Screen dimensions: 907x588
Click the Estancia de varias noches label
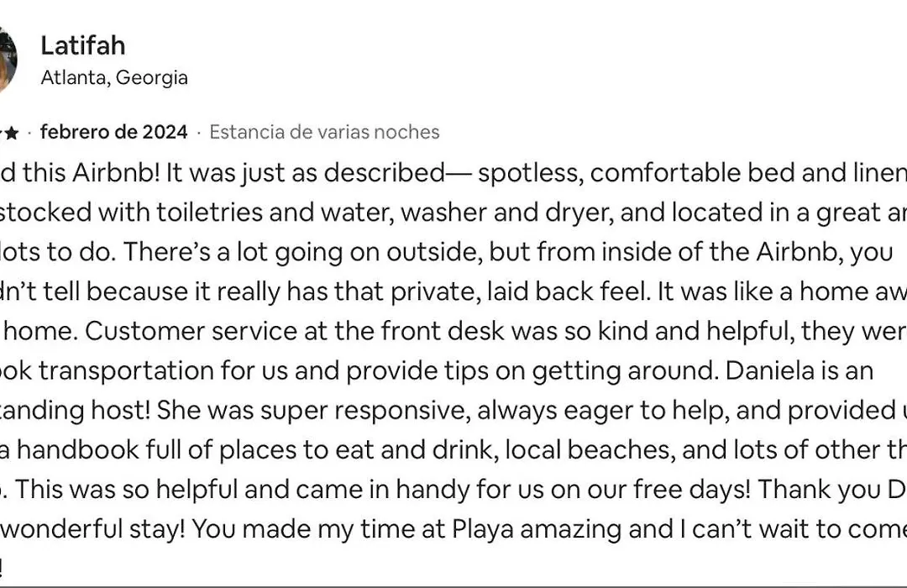click(x=324, y=132)
